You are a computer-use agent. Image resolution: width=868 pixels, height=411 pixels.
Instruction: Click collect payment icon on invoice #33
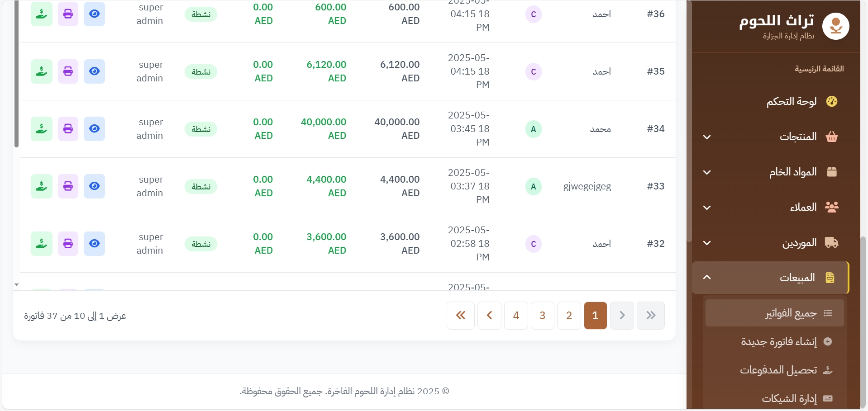click(x=42, y=186)
